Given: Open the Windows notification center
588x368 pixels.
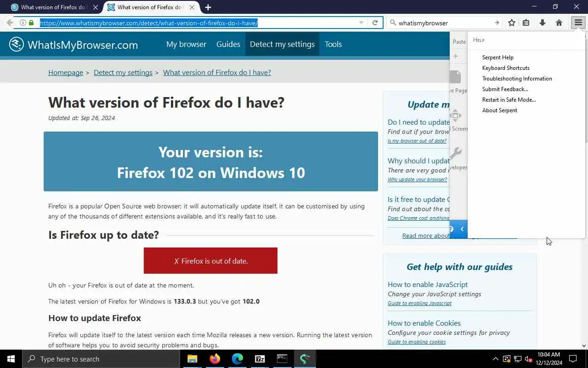Looking at the screenshot, I should tap(573, 359).
